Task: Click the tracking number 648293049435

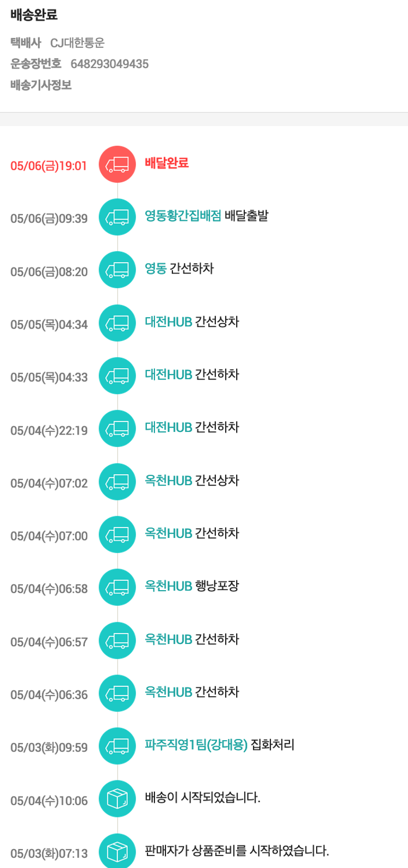Action: tap(109, 64)
